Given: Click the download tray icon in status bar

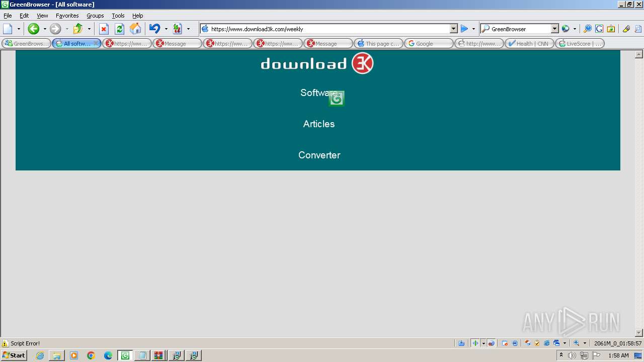Looking at the screenshot, I should (x=461, y=343).
